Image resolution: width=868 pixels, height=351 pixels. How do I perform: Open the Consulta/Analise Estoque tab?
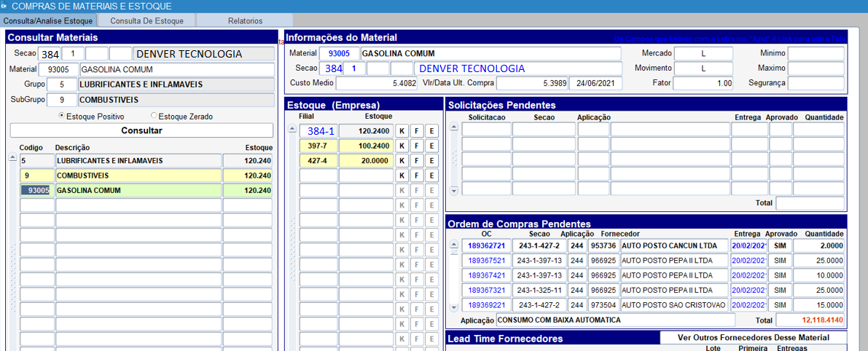click(x=49, y=20)
